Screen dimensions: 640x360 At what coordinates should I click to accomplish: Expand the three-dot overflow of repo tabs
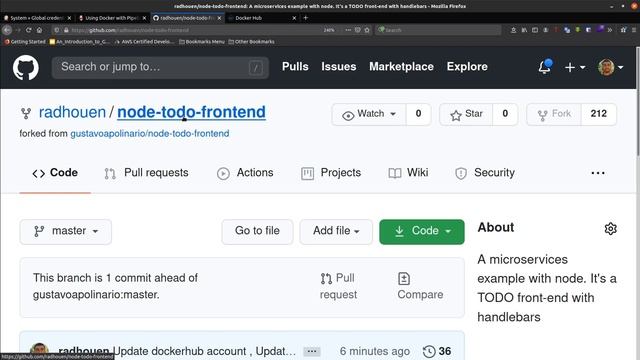[x=598, y=173]
